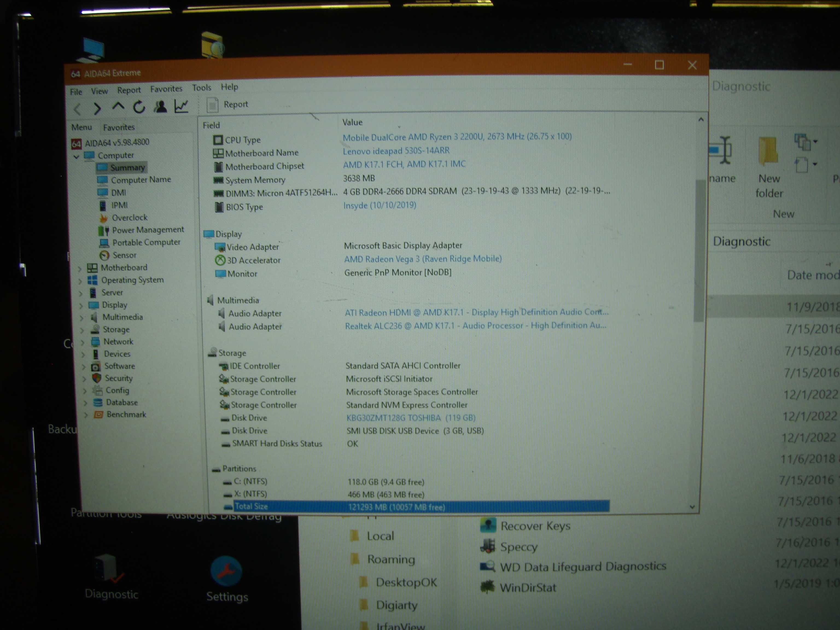Open the graph chart toolbar icon
The height and width of the screenshot is (630, 840).
pyautogui.click(x=181, y=106)
